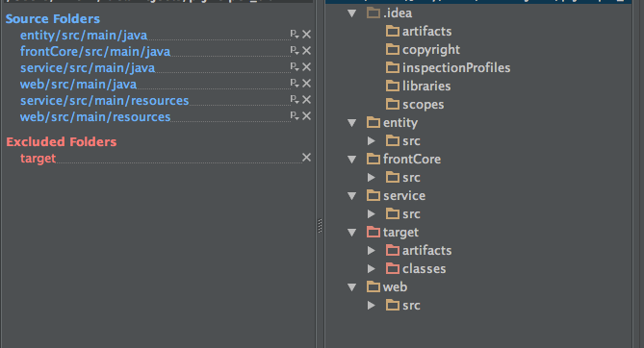The height and width of the screenshot is (348, 644).
Task: Select the libraries folder icon
Action: coord(393,87)
